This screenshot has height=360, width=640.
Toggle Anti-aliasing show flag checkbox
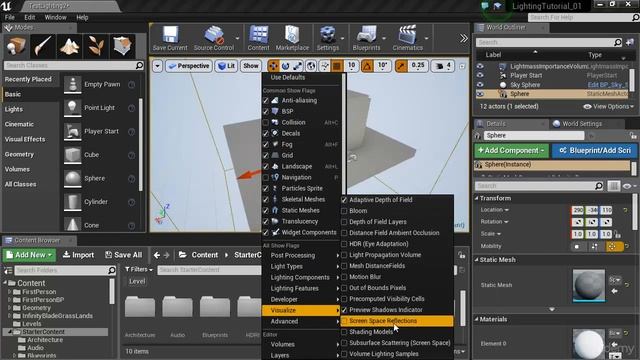click(x=266, y=100)
